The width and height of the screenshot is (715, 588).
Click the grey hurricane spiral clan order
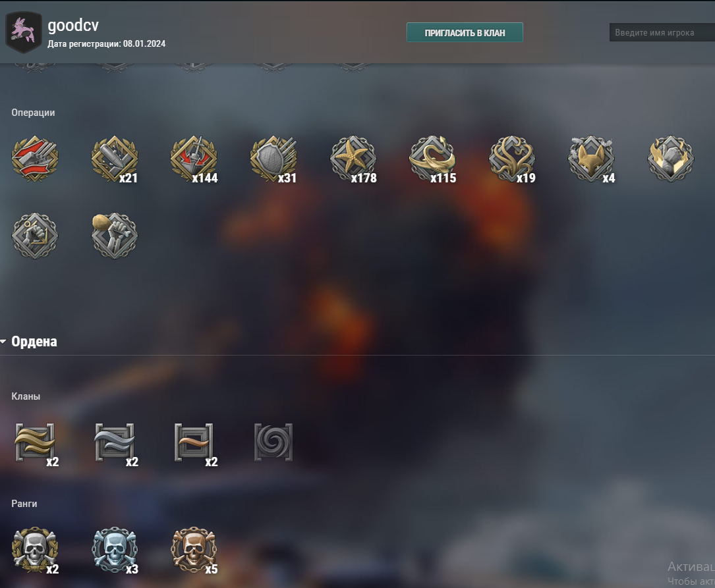point(273,442)
